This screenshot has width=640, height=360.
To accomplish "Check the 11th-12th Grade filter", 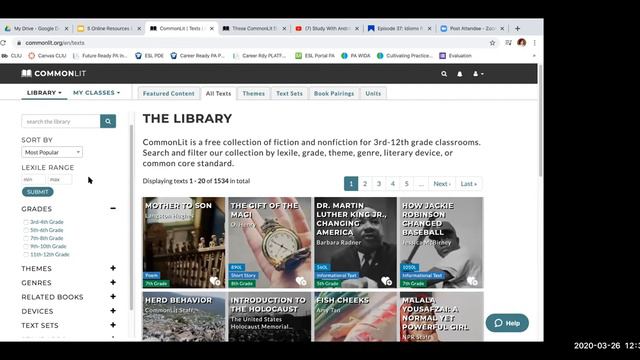I will (26, 255).
